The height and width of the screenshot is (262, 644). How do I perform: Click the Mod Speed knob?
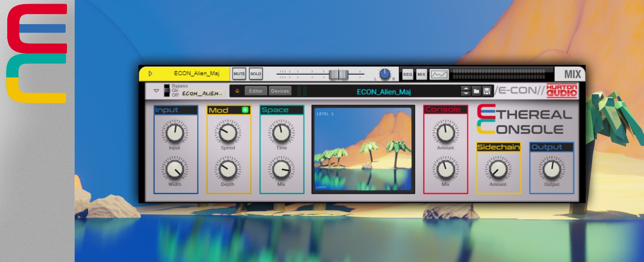pyautogui.click(x=228, y=133)
